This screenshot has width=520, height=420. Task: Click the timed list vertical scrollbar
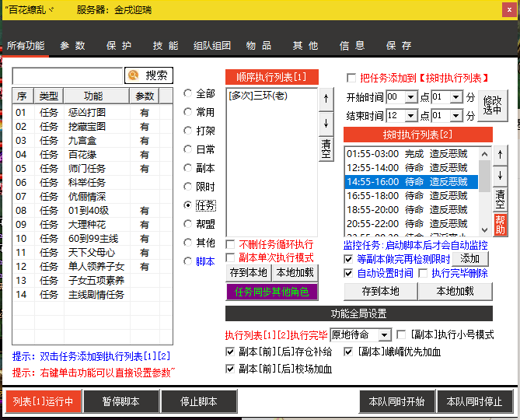pyautogui.click(x=484, y=192)
